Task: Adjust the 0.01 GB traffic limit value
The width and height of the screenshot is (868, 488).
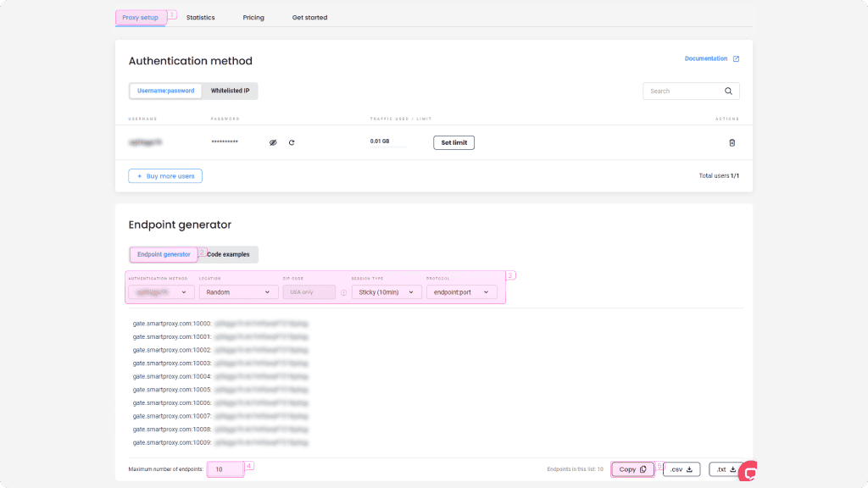Action: (x=387, y=142)
